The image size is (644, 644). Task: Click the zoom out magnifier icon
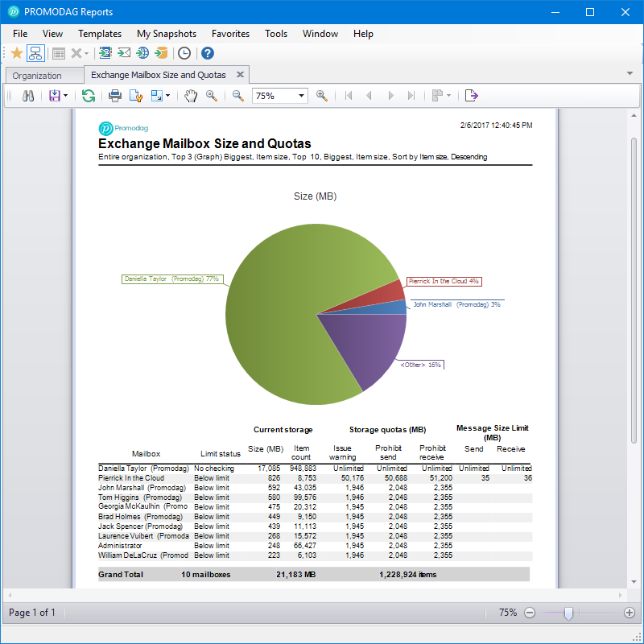[238, 96]
